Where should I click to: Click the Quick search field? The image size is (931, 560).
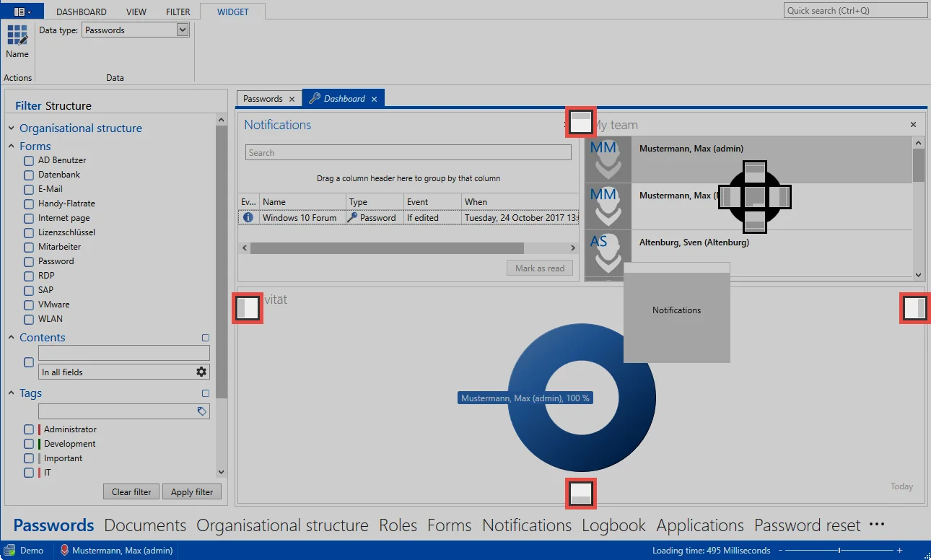pos(856,11)
